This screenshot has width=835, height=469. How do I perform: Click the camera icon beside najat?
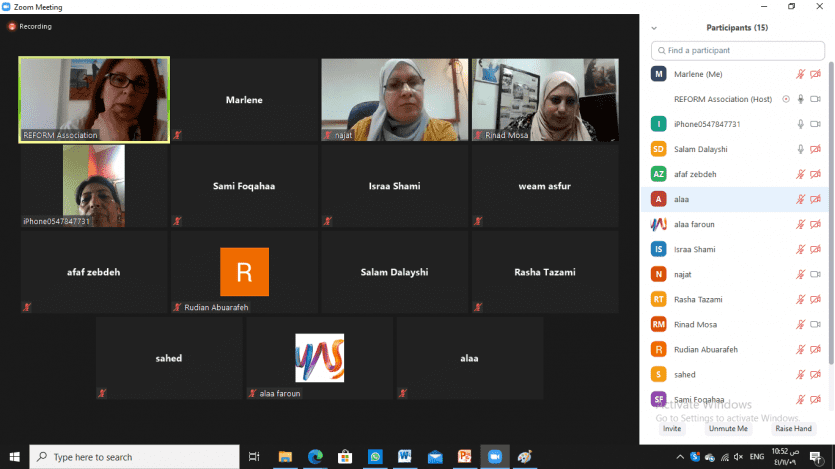[815, 274]
